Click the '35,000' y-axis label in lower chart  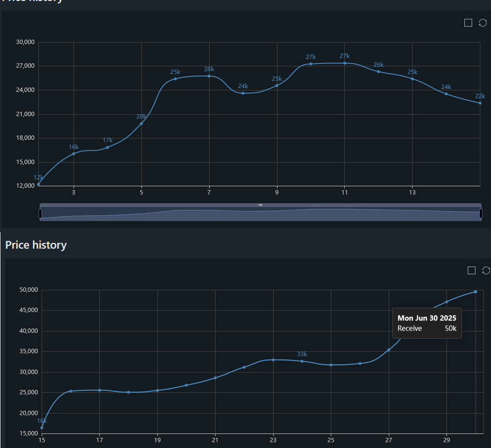[29, 351]
